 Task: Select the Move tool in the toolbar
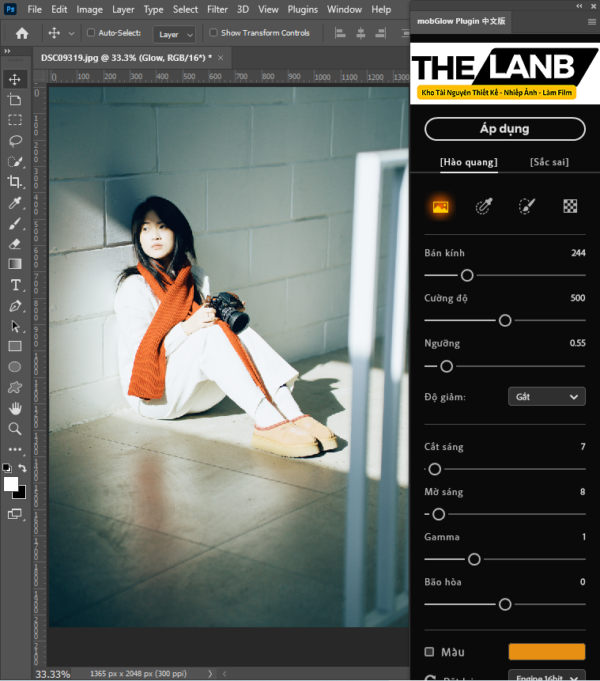pyautogui.click(x=15, y=79)
